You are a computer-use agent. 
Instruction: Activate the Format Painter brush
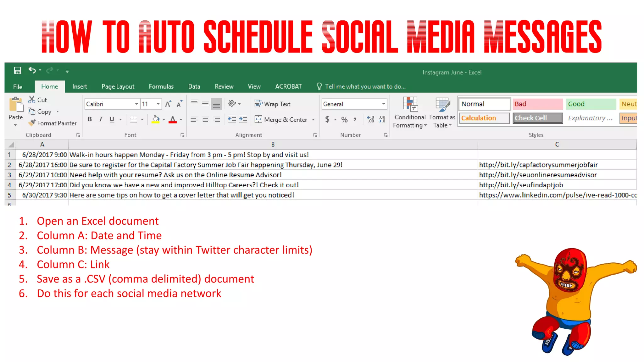click(x=52, y=123)
